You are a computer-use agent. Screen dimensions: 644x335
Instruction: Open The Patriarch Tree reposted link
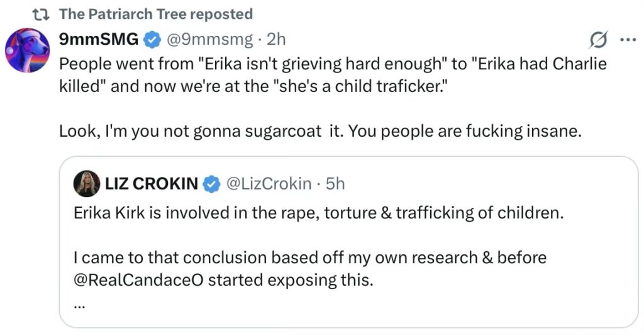tap(156, 14)
